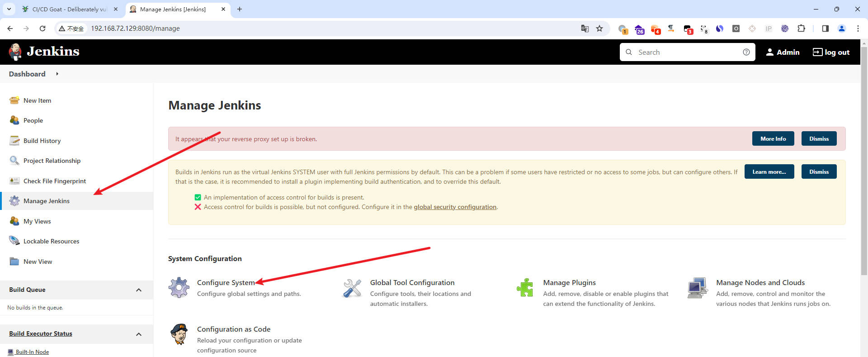
Task: Open Configuration as Code link
Action: point(234,329)
